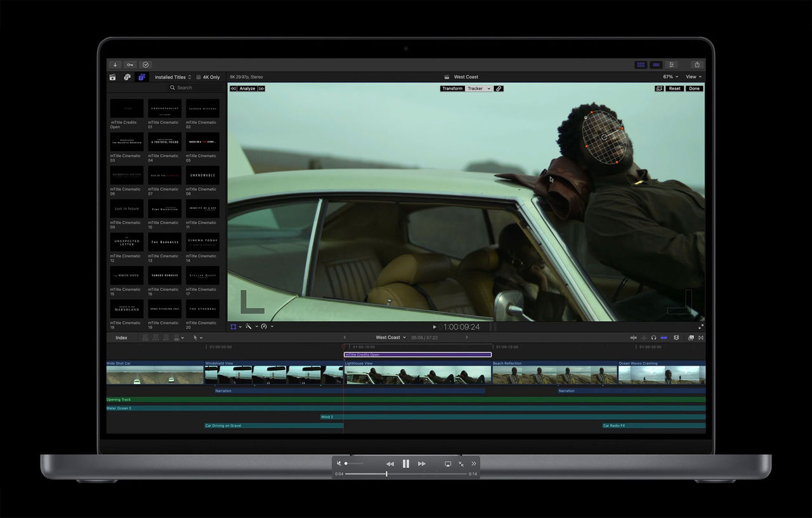Go back in timeline history
The width and height of the screenshot is (812, 518).
(345, 338)
